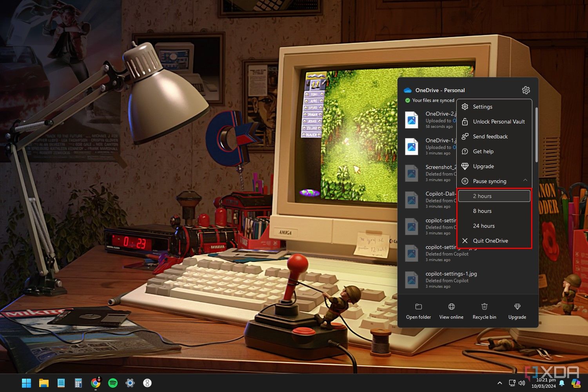
Task: Pause syncing for 24 hours
Action: coord(494,226)
